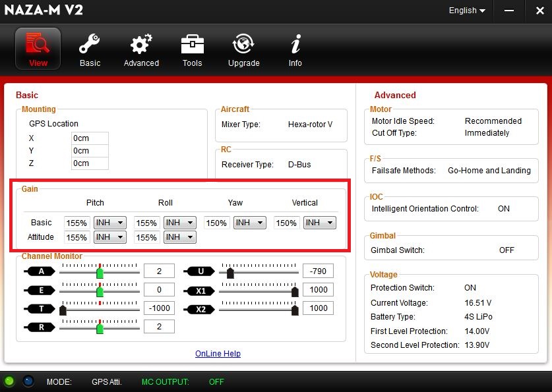Screen dimensions: 552x392
Task: Select the X1 channel badge
Action: pyautogui.click(x=199, y=291)
